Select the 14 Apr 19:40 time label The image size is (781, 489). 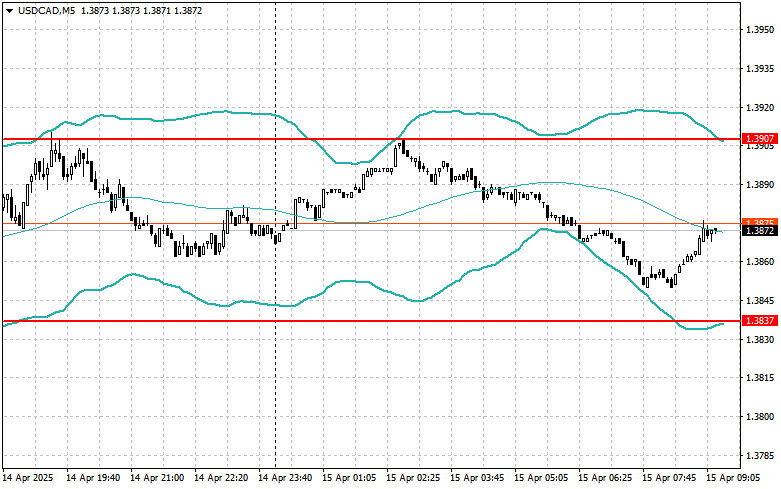coord(93,478)
